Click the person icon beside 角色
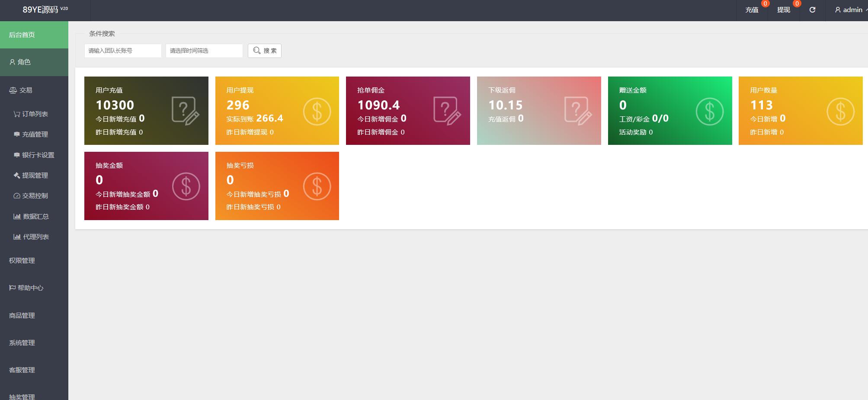This screenshot has height=400, width=868. (x=12, y=62)
